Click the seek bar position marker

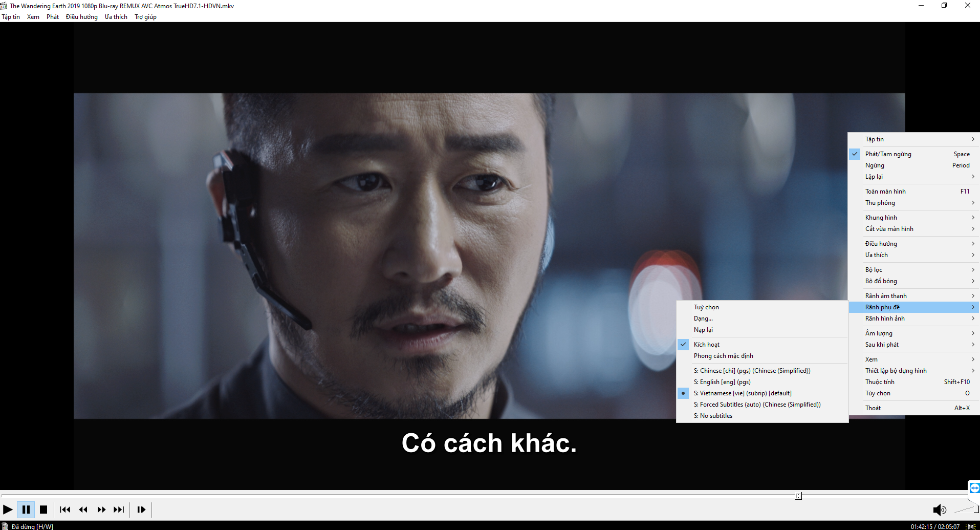799,496
